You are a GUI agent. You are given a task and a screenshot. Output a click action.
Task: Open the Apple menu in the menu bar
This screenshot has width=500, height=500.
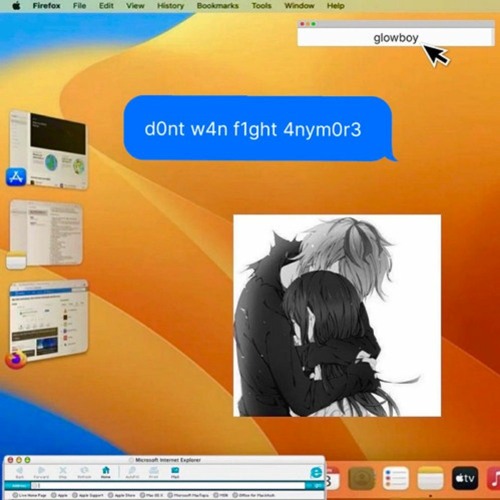(x=16, y=6)
